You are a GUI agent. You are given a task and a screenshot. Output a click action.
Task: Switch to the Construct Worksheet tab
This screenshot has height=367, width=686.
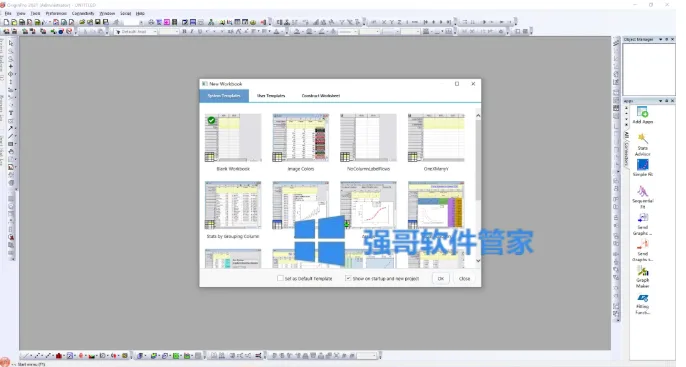click(321, 96)
